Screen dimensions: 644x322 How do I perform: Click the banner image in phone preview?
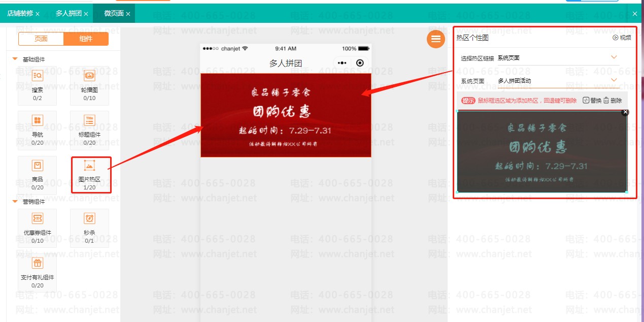click(286, 115)
